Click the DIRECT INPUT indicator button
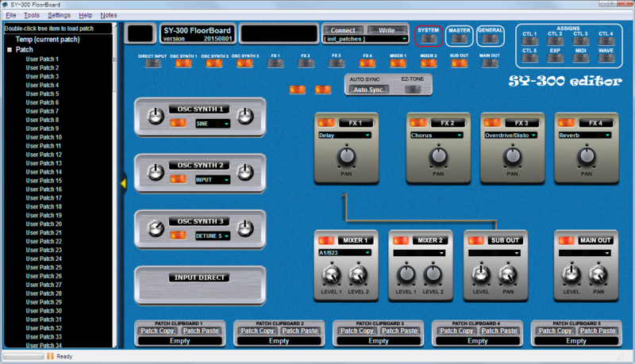This screenshot has width=635, height=364. tap(152, 63)
